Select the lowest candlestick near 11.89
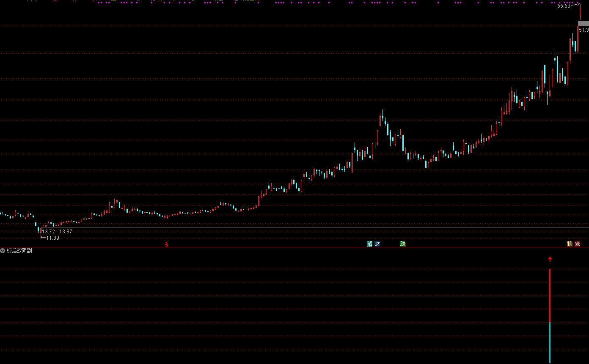 pos(39,230)
